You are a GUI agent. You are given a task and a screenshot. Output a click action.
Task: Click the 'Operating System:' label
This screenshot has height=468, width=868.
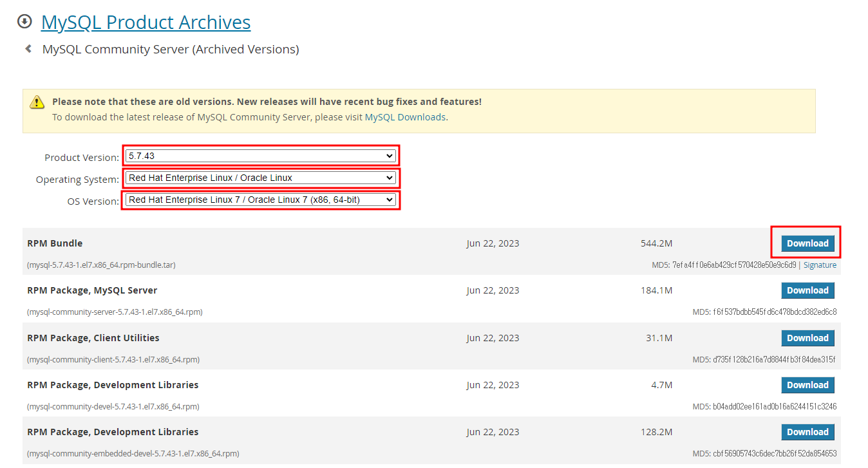pyautogui.click(x=77, y=180)
